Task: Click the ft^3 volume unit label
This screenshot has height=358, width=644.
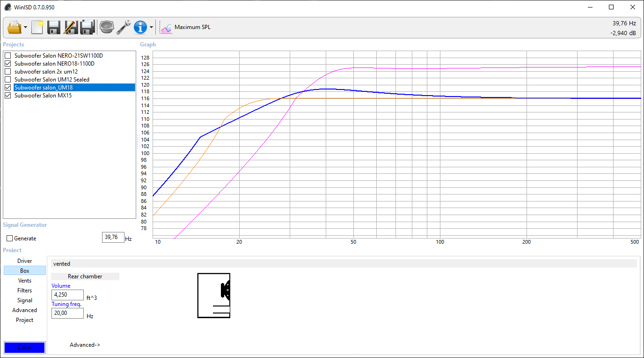Action: [92, 298]
